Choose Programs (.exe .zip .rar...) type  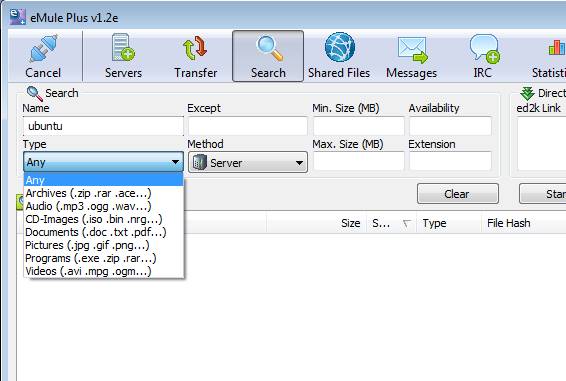(104, 258)
